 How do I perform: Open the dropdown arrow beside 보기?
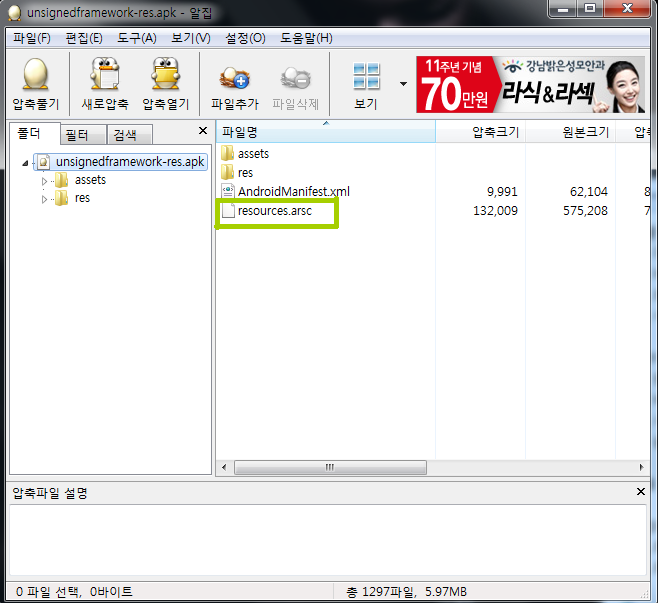click(x=403, y=83)
